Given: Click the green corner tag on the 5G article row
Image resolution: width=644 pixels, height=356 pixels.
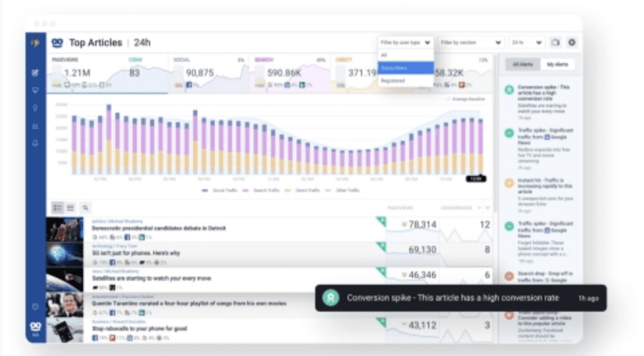Looking at the screenshot, I should click(x=381, y=247).
